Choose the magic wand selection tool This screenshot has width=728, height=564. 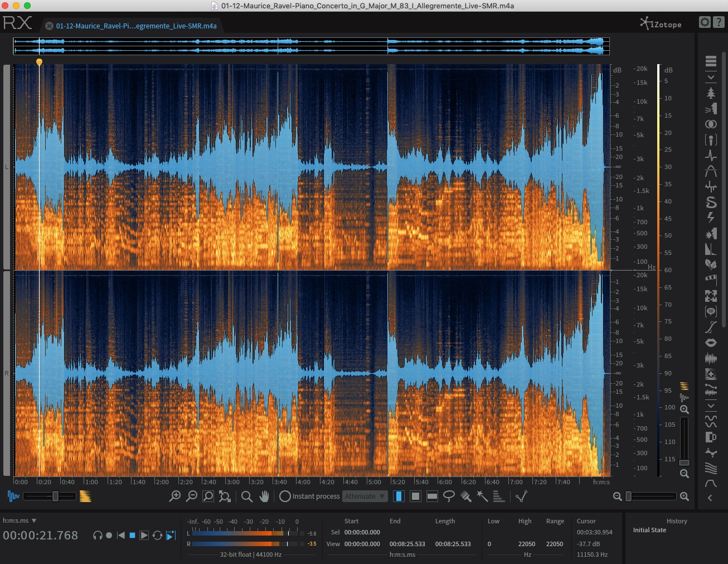point(482,496)
